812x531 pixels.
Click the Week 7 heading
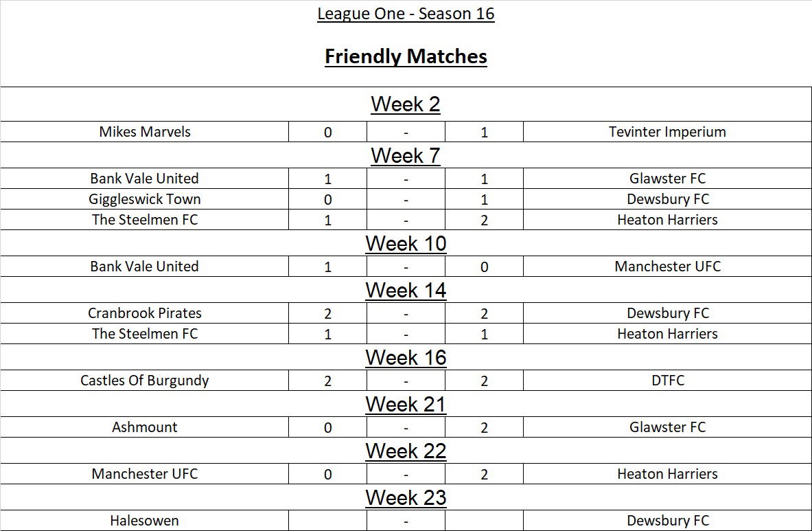[x=406, y=156]
